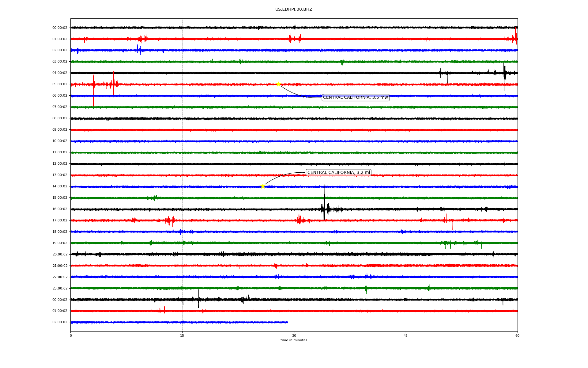
Task: Click the 15 tick on time axis
Action: click(182, 335)
